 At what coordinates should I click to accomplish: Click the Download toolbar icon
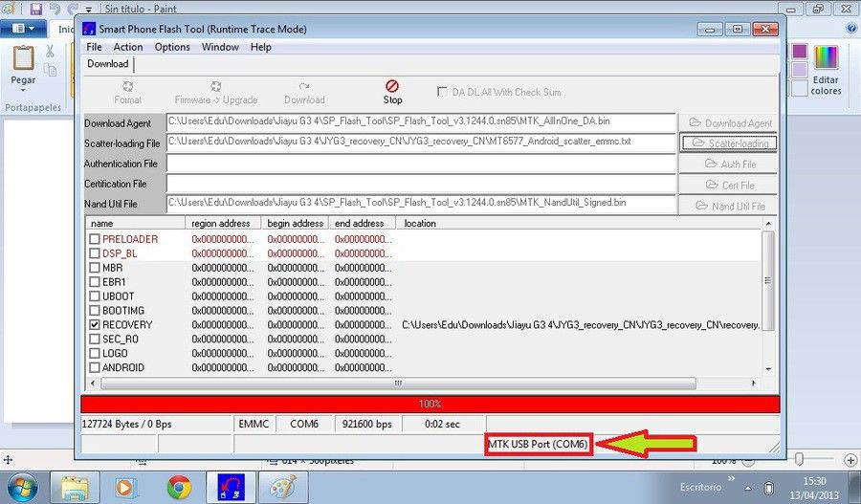click(x=304, y=86)
